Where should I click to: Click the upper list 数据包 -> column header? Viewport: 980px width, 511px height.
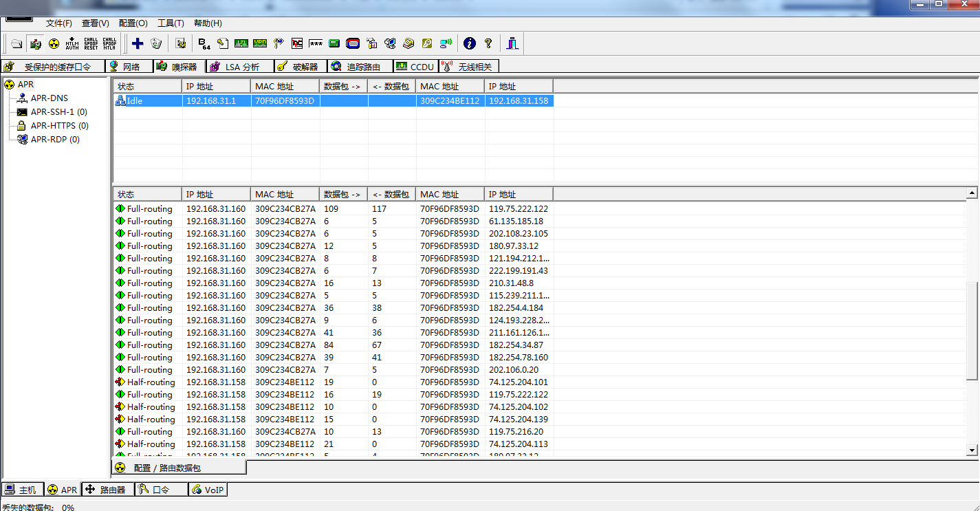[x=344, y=87]
